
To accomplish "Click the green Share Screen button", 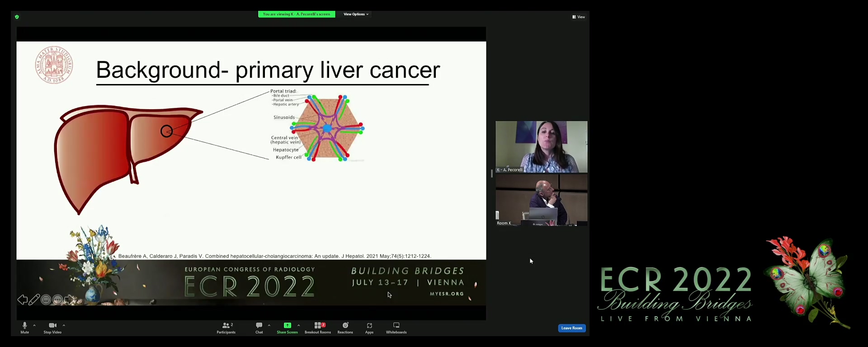I will coord(287,328).
